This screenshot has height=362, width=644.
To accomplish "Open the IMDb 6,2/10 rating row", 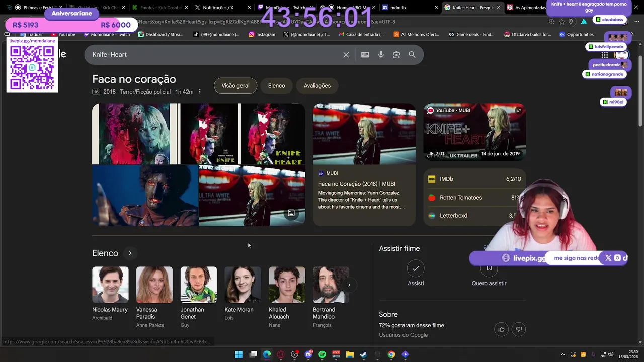I will tap(474, 179).
